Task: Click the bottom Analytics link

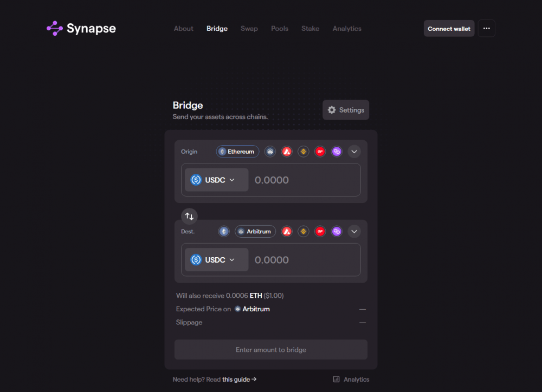Action: [x=351, y=379]
